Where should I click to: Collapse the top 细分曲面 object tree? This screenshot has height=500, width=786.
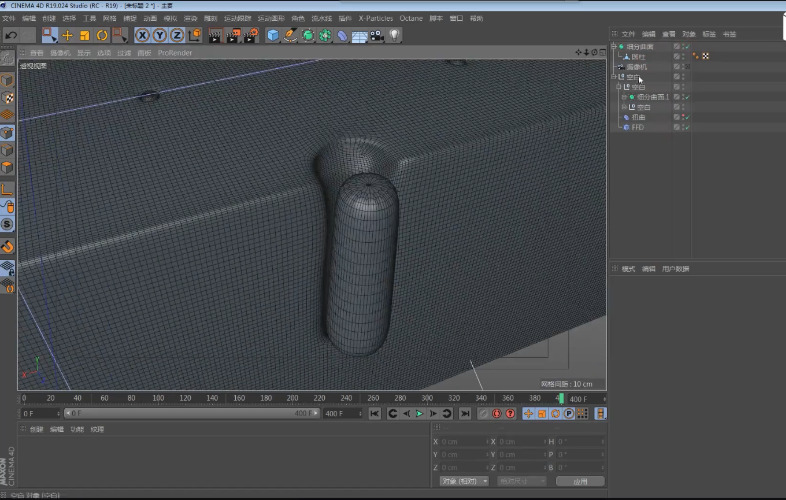(x=614, y=47)
